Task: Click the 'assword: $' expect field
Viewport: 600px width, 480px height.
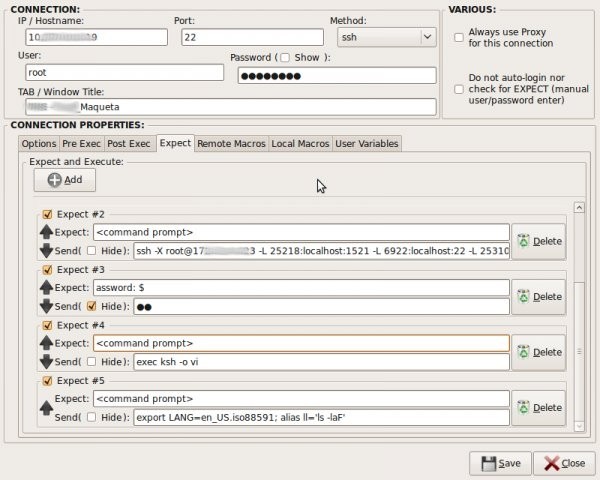Action: [302, 288]
